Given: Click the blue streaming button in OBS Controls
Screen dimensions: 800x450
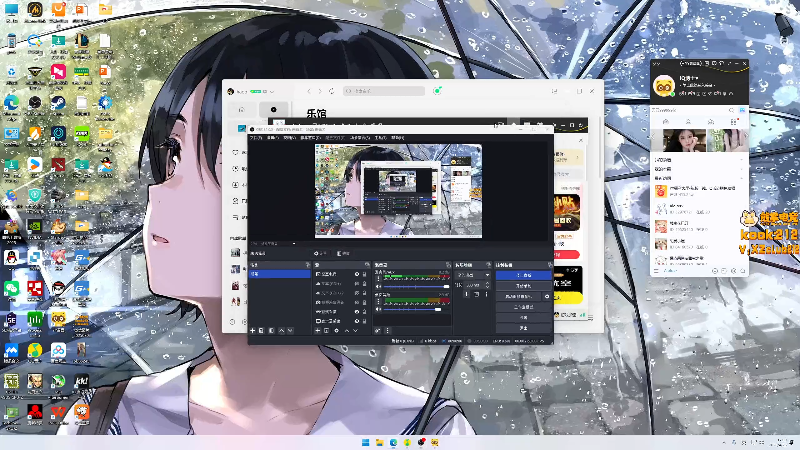Looking at the screenshot, I should 523,275.
